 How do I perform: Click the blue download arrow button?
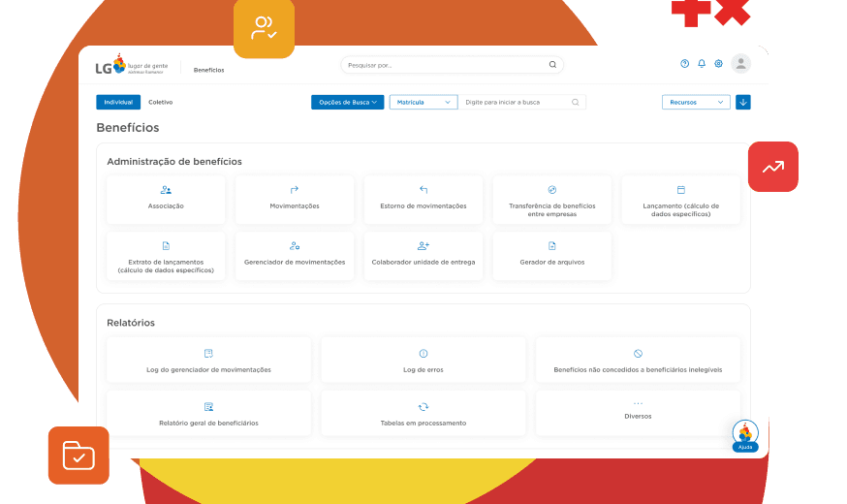coord(742,102)
